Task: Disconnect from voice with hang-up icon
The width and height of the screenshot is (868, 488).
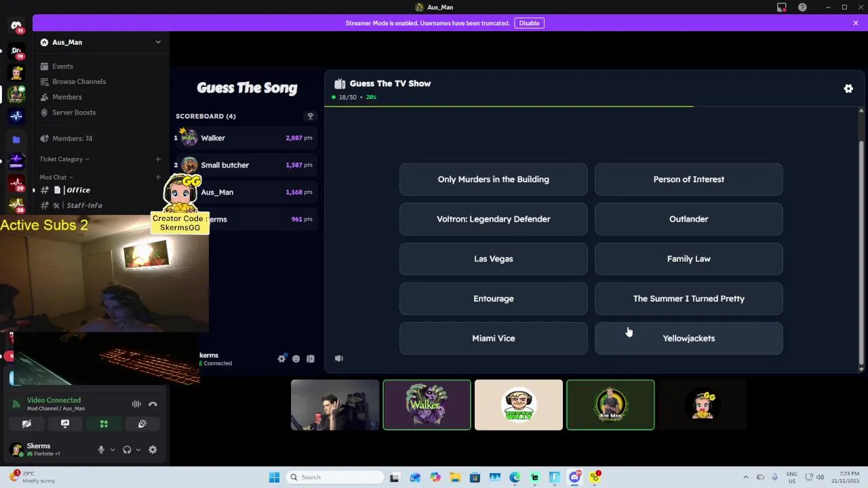Action: tap(153, 404)
